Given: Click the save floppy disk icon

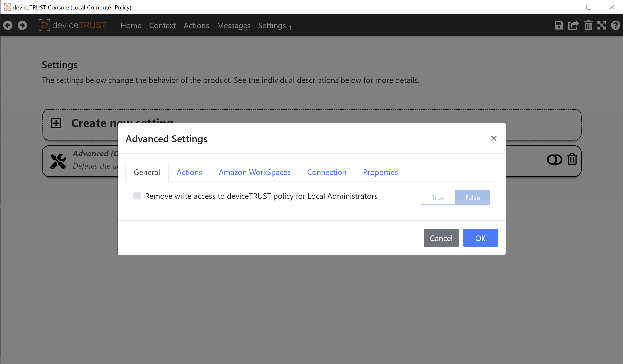Looking at the screenshot, I should [x=559, y=25].
